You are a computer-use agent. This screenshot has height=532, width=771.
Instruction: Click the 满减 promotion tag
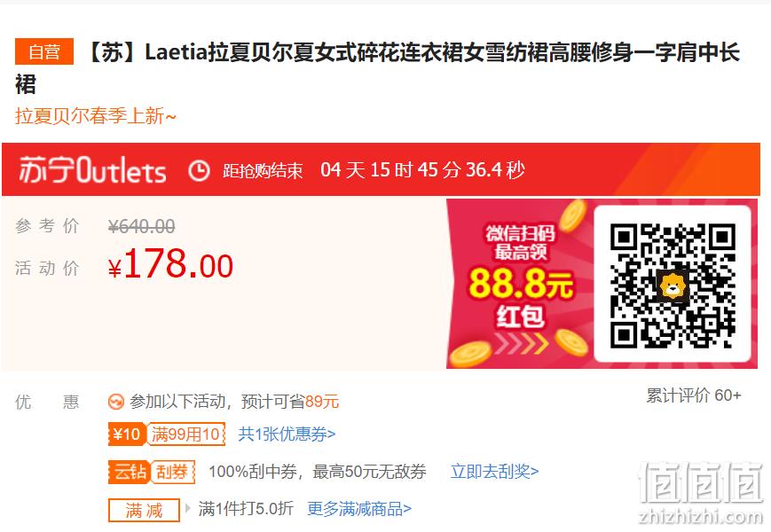coord(144,510)
